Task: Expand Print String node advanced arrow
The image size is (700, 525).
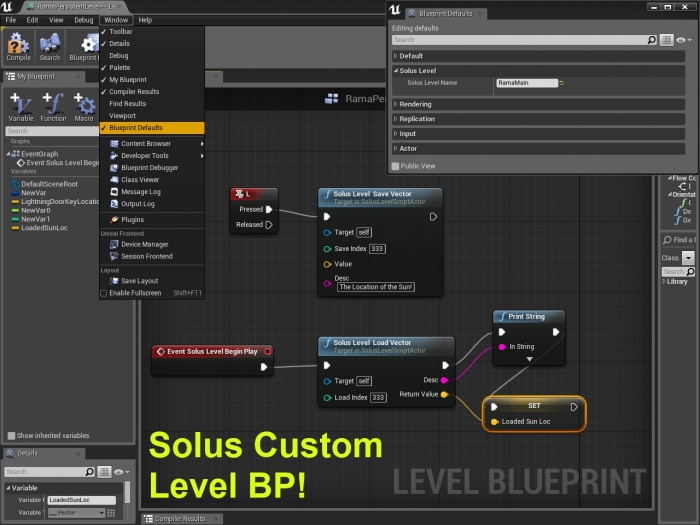Action: coord(529,359)
